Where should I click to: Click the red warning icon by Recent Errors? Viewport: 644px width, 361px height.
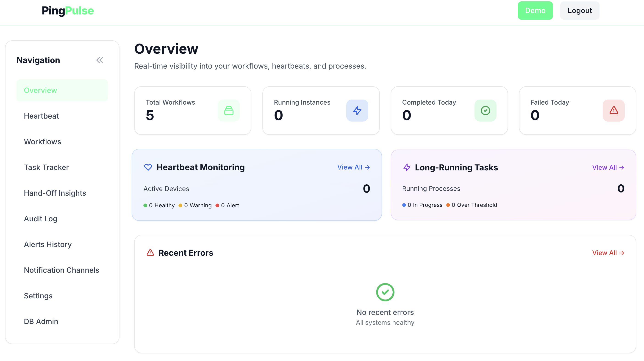(x=150, y=253)
